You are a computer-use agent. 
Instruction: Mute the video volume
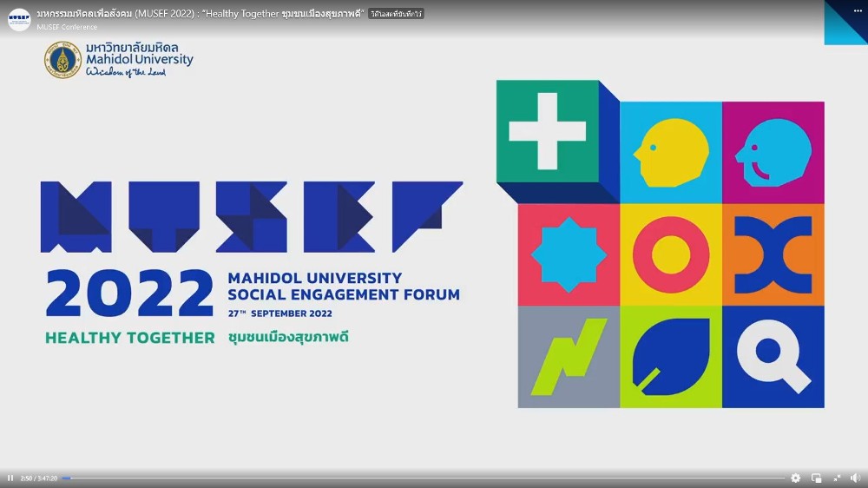tap(855, 478)
